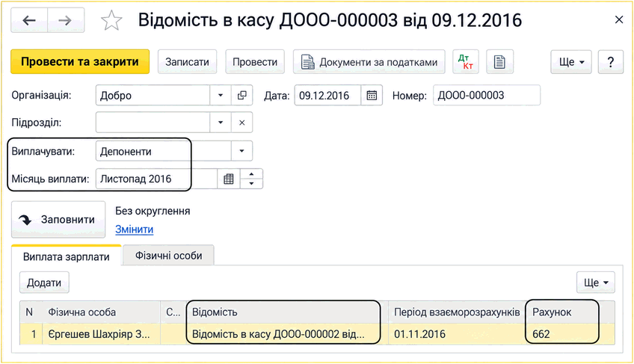This screenshot has height=364, width=634.
Task: Click in the Номер field
Action: coord(487,96)
